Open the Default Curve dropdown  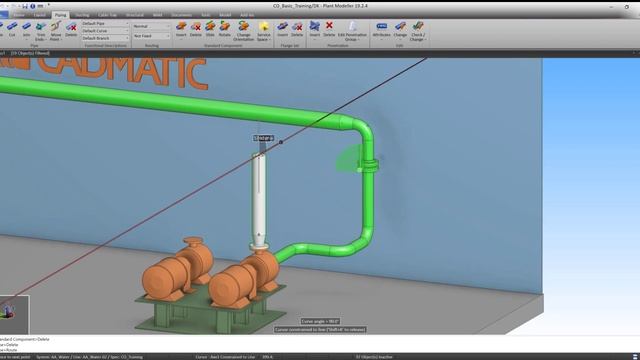pyautogui.click(x=105, y=31)
